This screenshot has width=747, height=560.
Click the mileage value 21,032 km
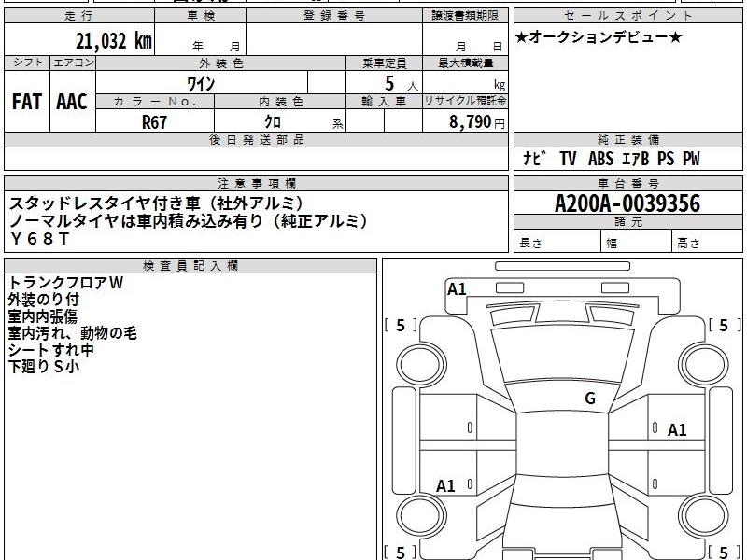coord(114,40)
